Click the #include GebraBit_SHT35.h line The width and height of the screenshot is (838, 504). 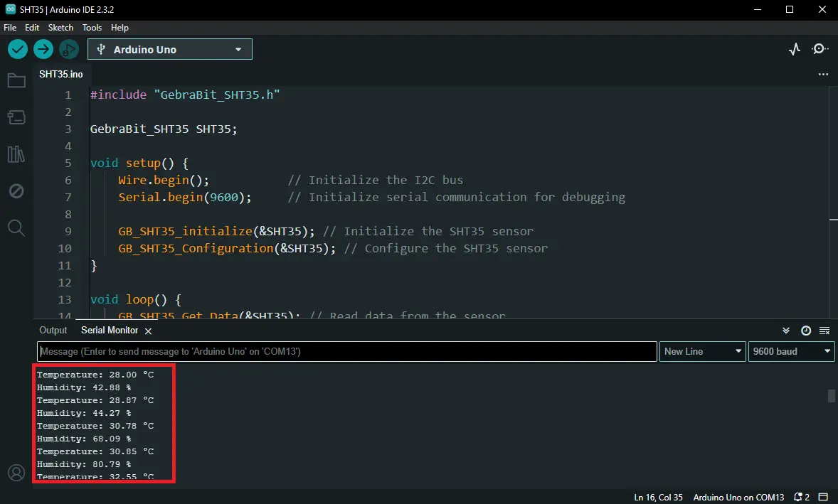tap(185, 95)
